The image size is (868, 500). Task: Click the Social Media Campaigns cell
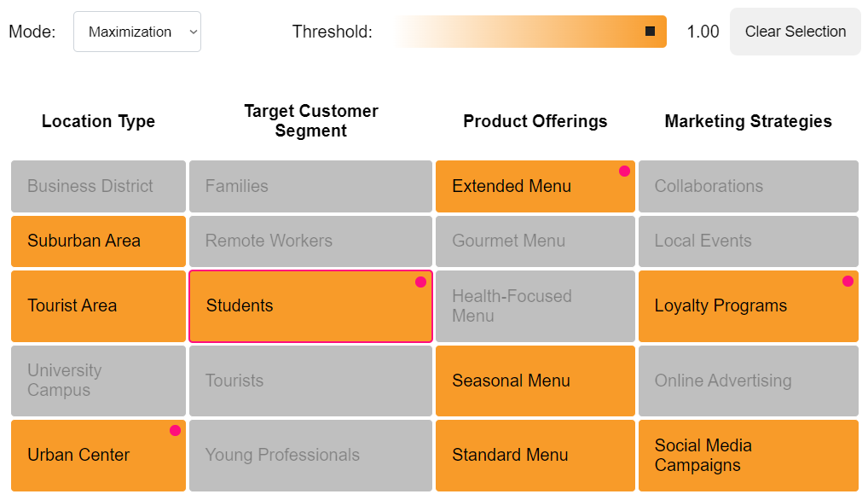748,455
